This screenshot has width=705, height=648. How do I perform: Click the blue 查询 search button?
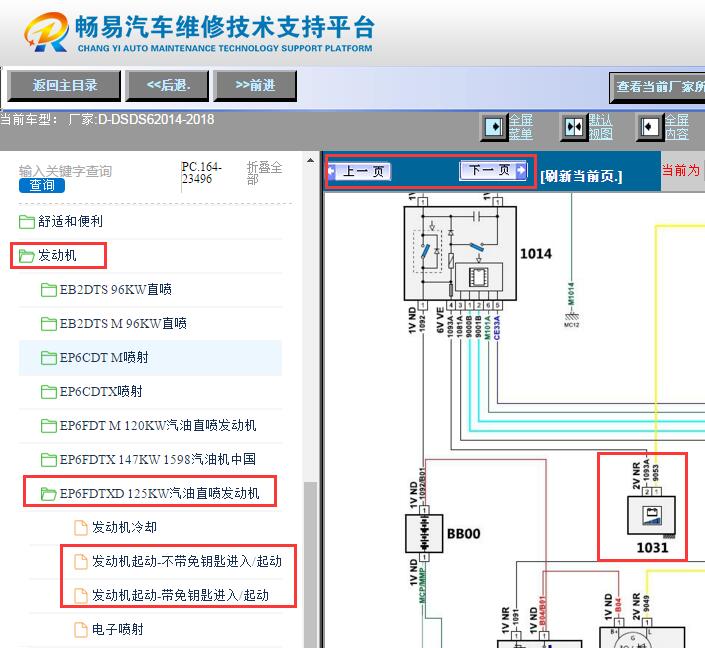click(x=42, y=185)
